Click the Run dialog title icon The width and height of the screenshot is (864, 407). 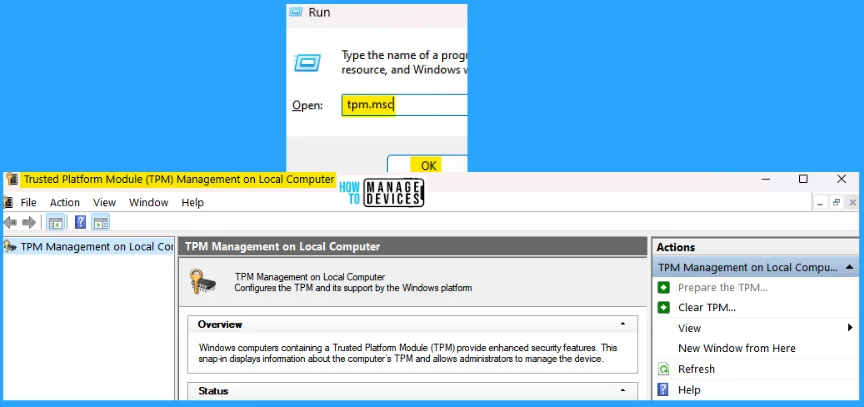296,12
